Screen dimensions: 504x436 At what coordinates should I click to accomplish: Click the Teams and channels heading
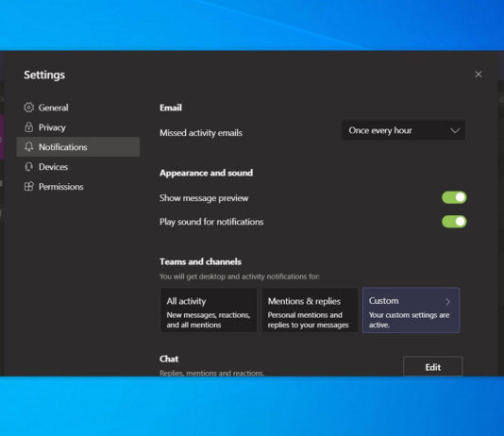click(200, 261)
